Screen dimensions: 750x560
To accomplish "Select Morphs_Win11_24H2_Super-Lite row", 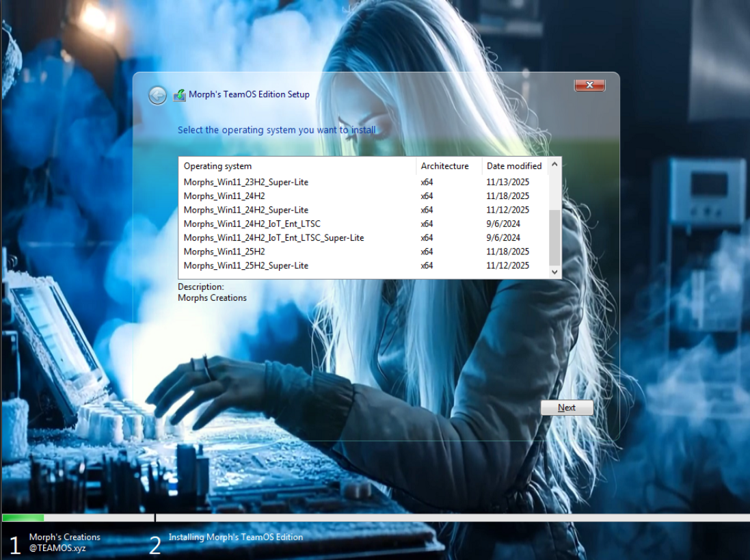I will pos(364,210).
